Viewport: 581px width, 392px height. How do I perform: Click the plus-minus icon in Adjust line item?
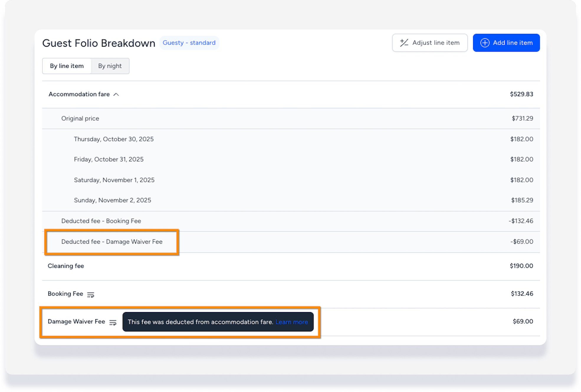pos(404,43)
